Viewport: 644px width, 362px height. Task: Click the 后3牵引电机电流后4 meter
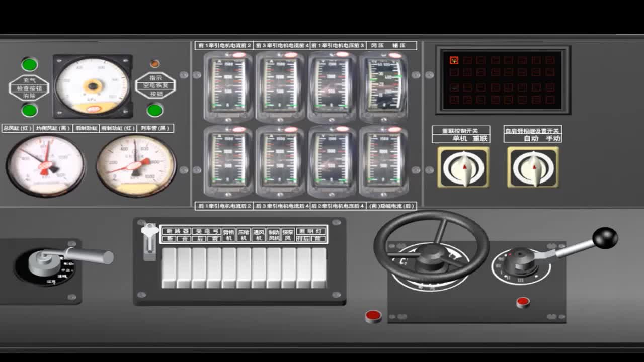(x=280, y=161)
